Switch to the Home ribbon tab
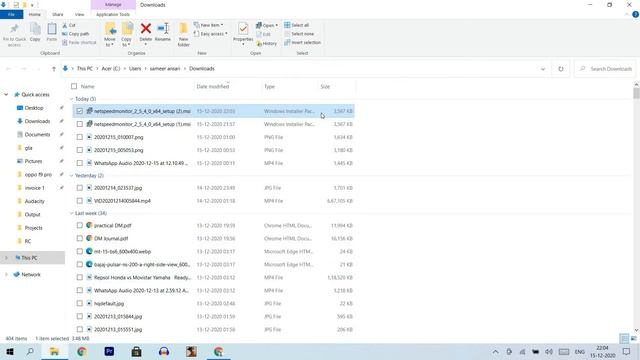 pos(35,14)
